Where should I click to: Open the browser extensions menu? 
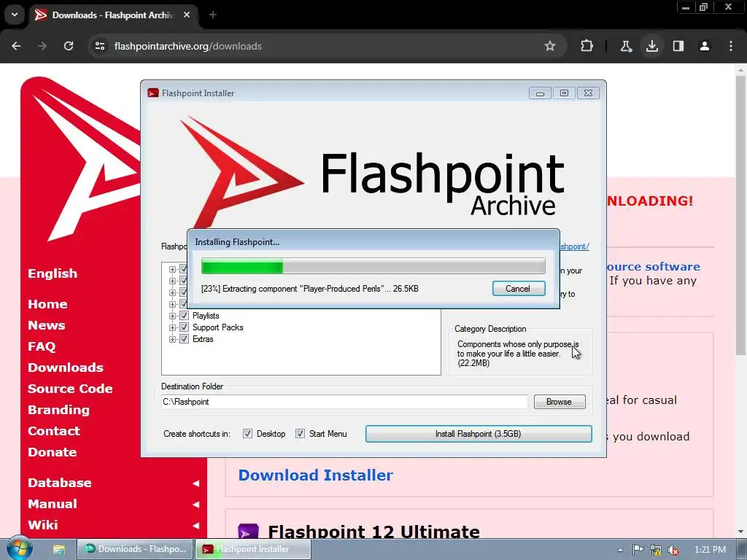pos(587,46)
